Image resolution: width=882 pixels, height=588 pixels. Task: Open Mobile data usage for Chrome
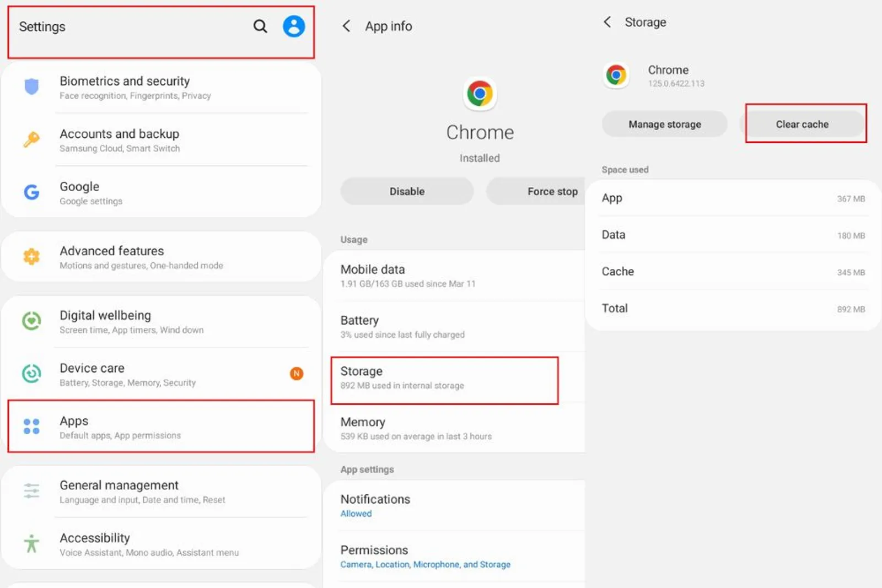pos(454,276)
